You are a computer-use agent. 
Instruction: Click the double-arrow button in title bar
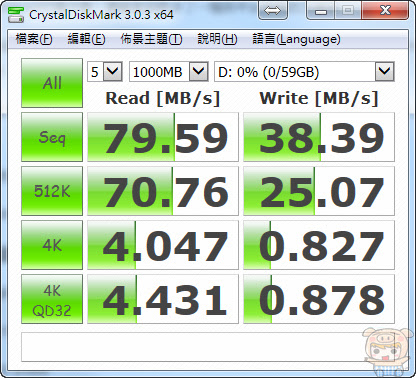tap(273, 11)
